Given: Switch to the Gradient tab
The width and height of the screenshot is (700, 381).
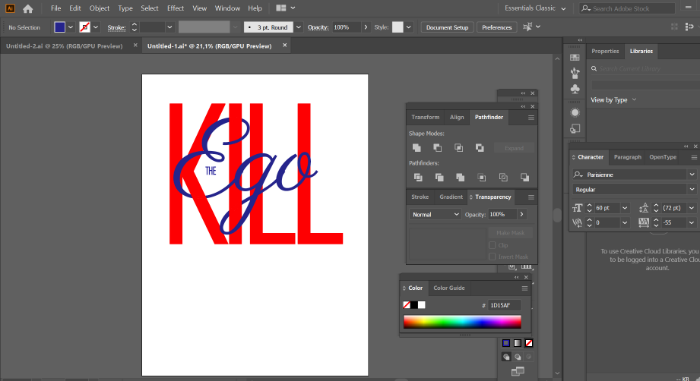Looking at the screenshot, I should pyautogui.click(x=451, y=197).
